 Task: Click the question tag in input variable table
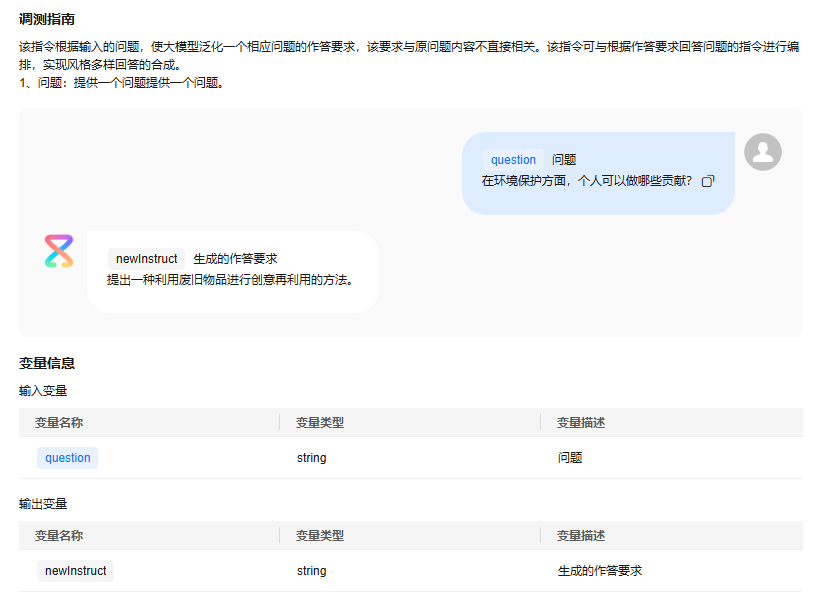(x=67, y=457)
